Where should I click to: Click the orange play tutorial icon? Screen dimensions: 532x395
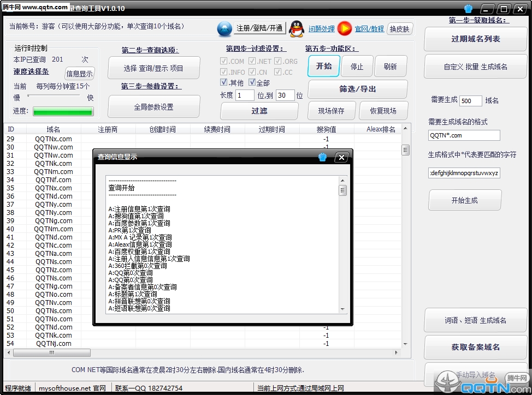pyautogui.click(x=344, y=28)
